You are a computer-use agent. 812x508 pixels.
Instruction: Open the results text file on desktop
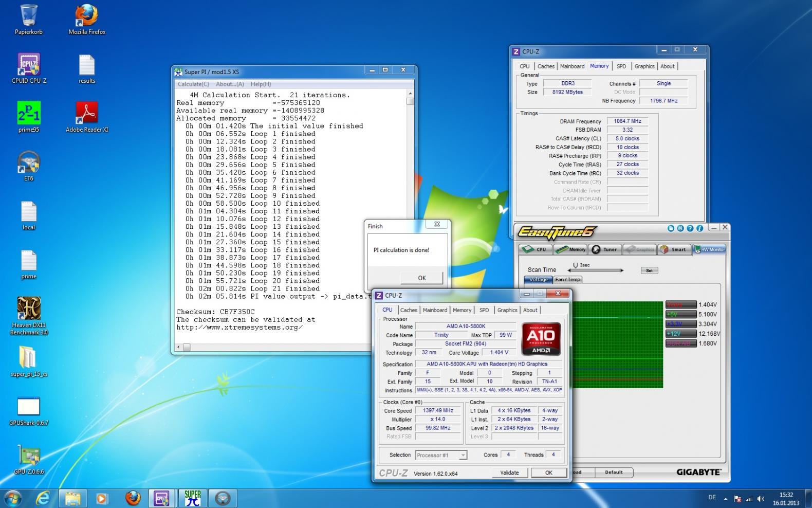[87, 68]
